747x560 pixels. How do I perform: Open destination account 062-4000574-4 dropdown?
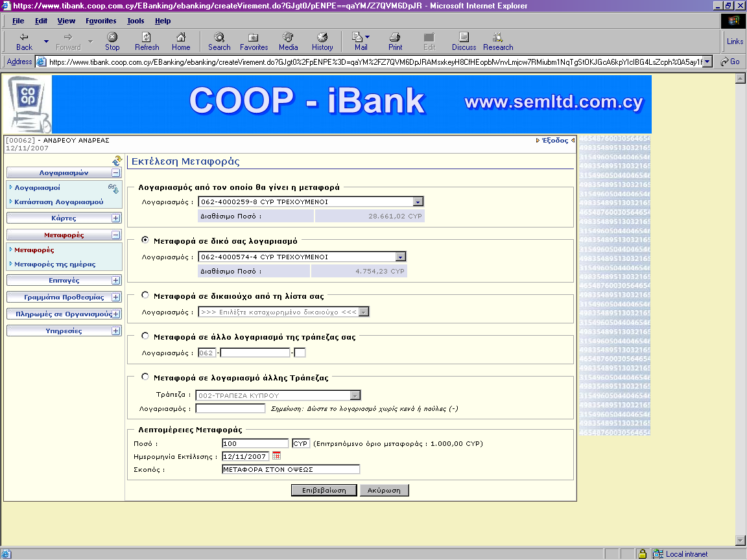[401, 257]
